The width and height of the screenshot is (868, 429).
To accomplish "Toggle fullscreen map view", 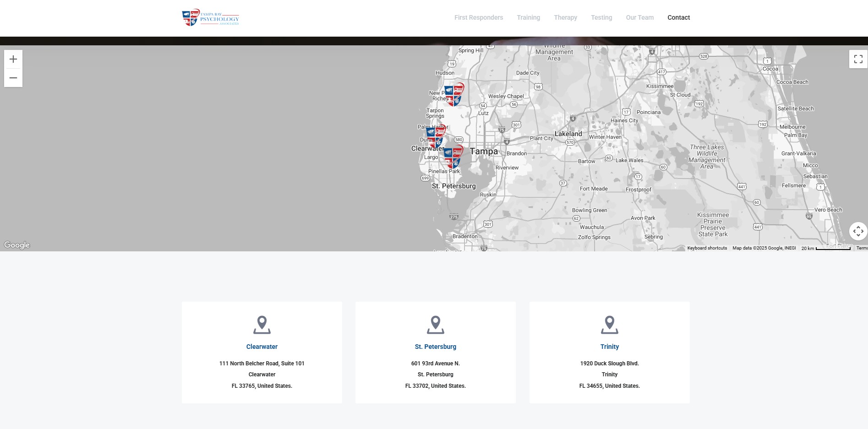I will coord(858,59).
